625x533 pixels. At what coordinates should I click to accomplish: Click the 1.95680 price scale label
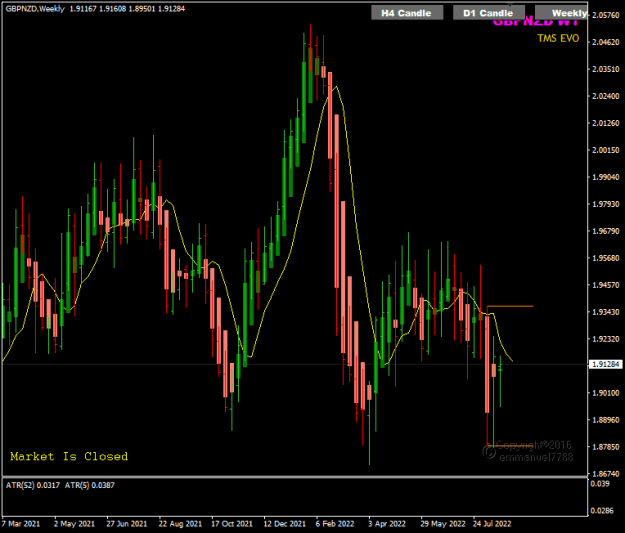(x=606, y=258)
